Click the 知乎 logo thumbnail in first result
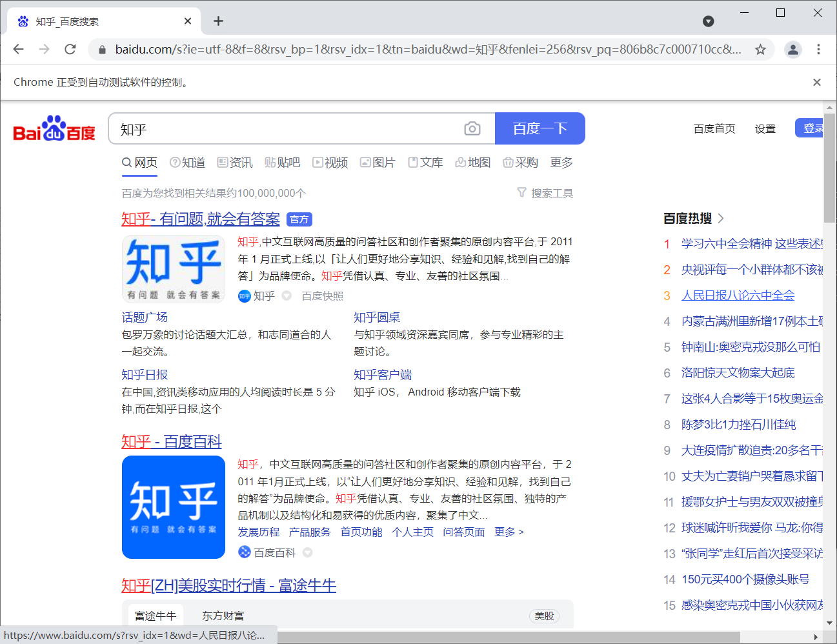Screen dimensions: 837x644 (174, 268)
